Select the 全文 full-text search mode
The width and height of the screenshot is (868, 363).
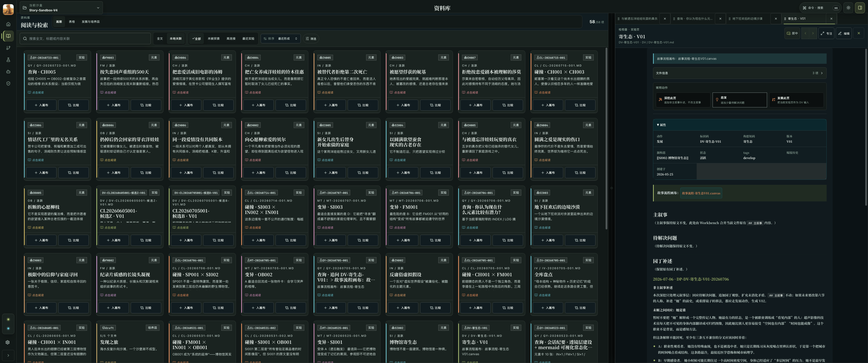160,39
